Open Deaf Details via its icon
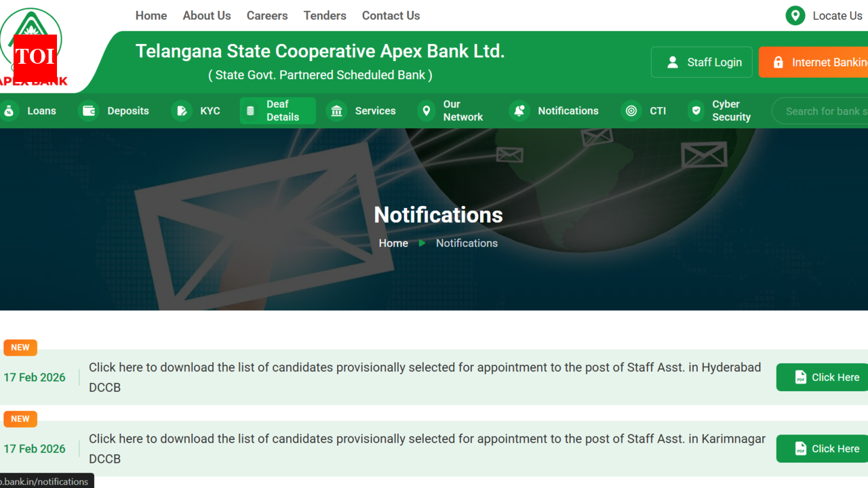Image resolution: width=868 pixels, height=488 pixels. tap(250, 110)
